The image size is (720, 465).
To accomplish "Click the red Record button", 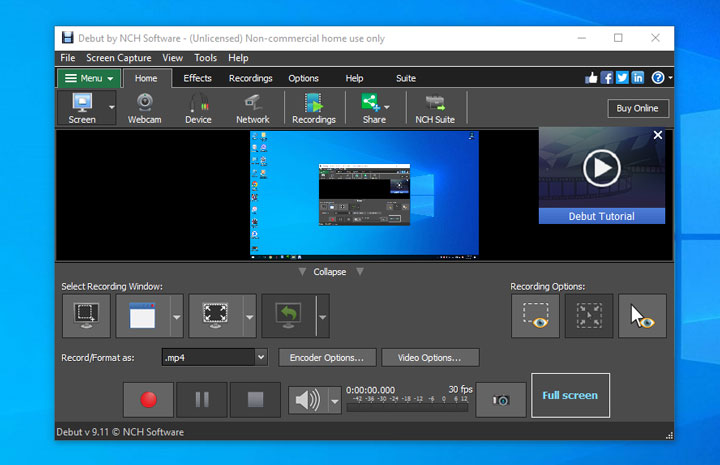I will [149, 400].
